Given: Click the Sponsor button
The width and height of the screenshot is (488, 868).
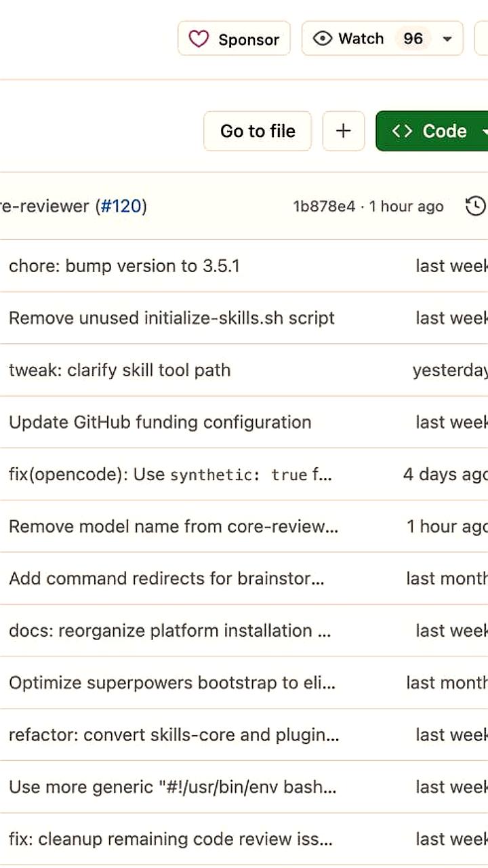Looking at the screenshot, I should (233, 39).
